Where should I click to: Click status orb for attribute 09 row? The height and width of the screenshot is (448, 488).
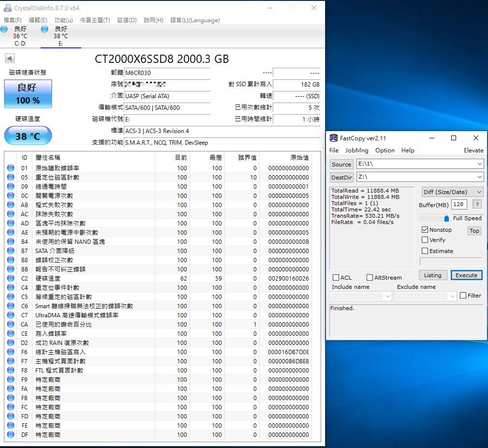click(x=11, y=186)
